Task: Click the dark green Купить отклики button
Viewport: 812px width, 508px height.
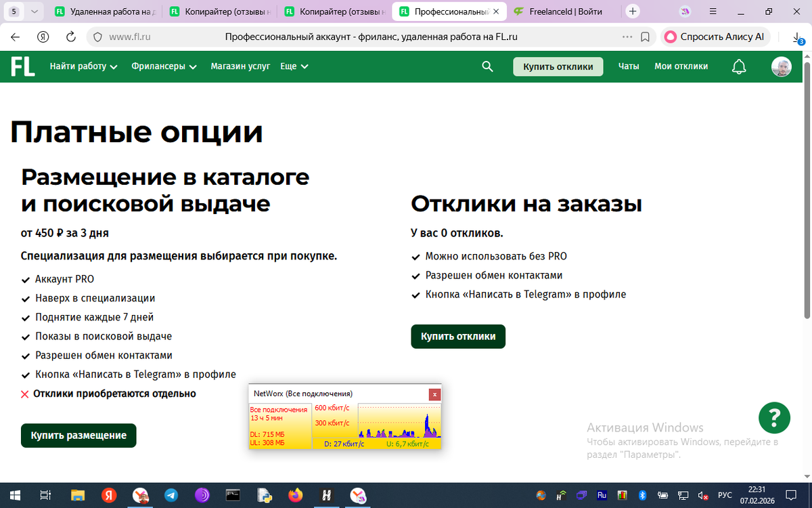Action: pos(458,337)
